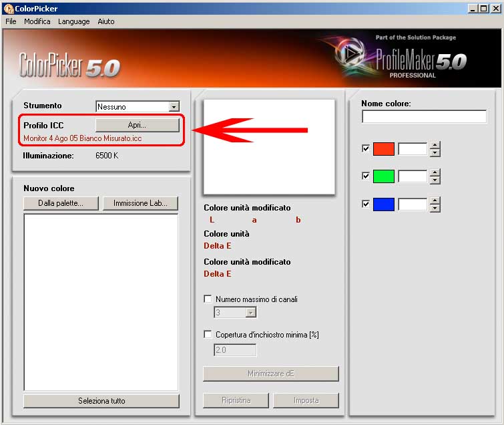Increase green channel value with up arrow

point(435,173)
